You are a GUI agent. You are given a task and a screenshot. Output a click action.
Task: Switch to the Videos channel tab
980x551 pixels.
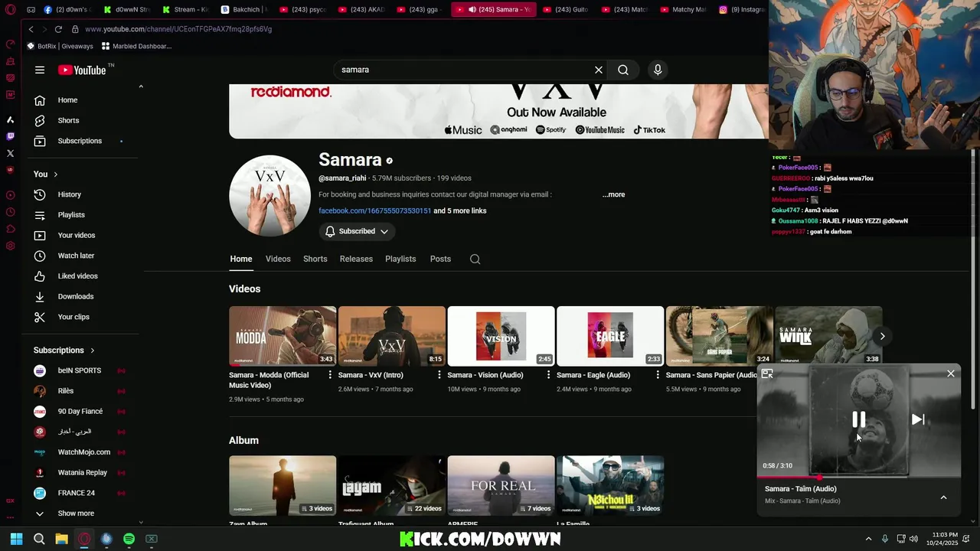[x=278, y=259]
